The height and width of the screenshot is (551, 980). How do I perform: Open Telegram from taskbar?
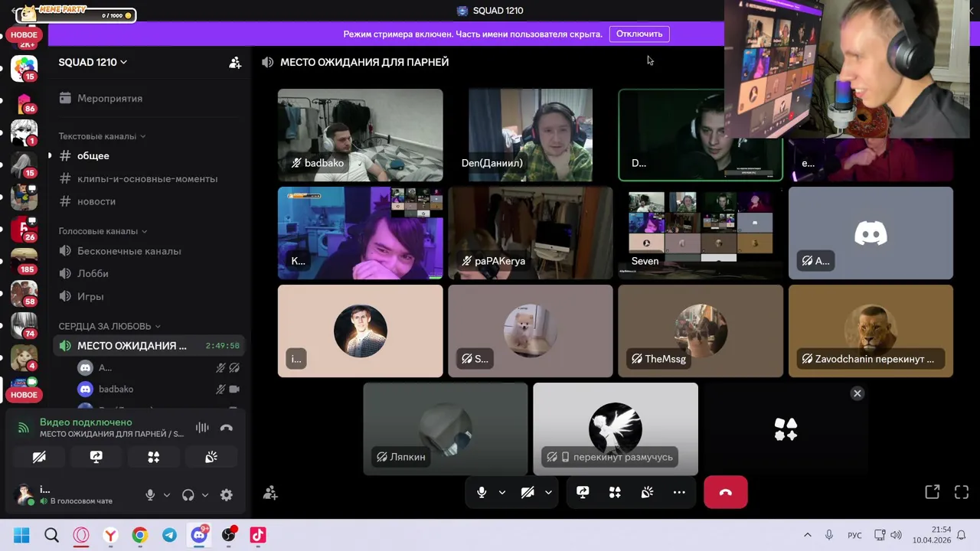coord(169,535)
